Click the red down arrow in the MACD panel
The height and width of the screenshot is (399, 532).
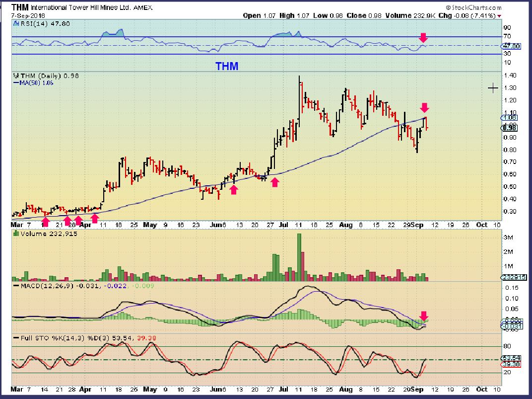[x=424, y=316]
